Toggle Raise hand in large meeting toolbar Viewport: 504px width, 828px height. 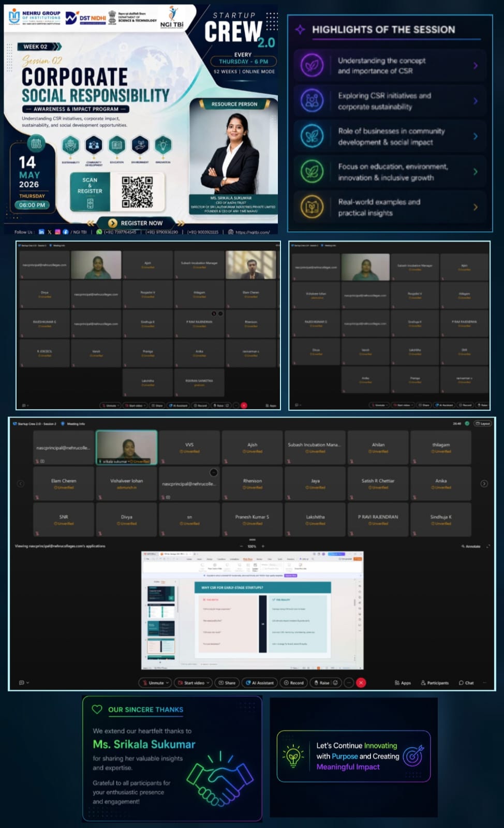coord(321,683)
